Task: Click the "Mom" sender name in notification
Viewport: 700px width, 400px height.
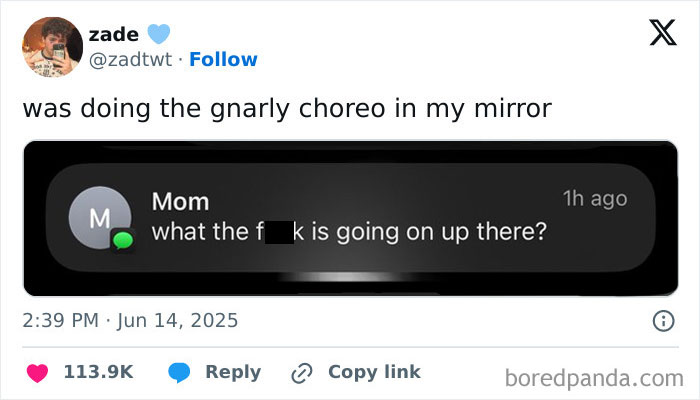Action: point(180,201)
